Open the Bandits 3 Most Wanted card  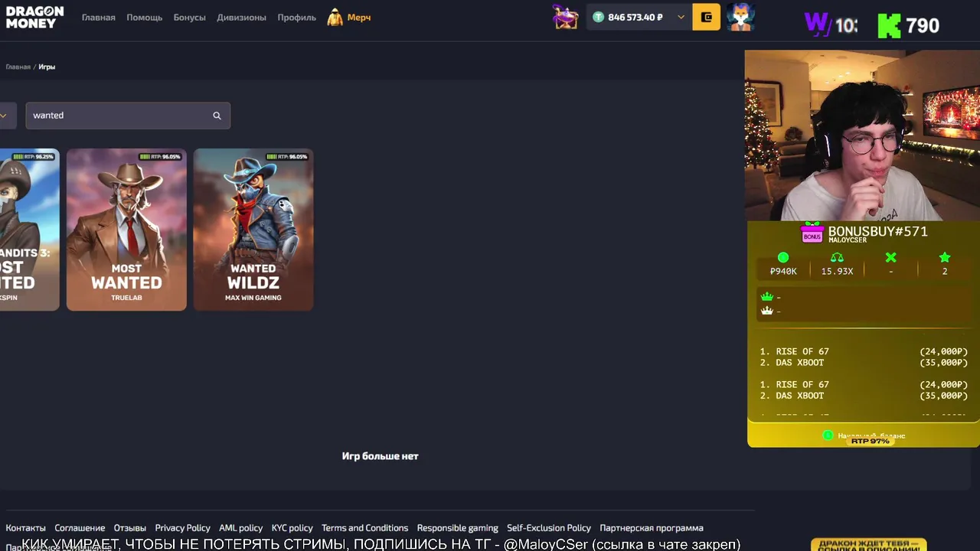coord(29,230)
